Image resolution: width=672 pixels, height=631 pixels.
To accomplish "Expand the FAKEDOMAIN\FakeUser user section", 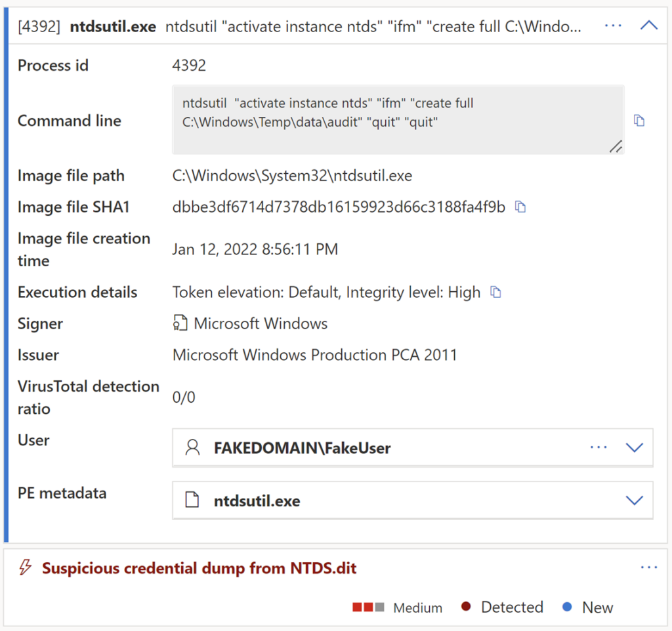I will [x=635, y=447].
